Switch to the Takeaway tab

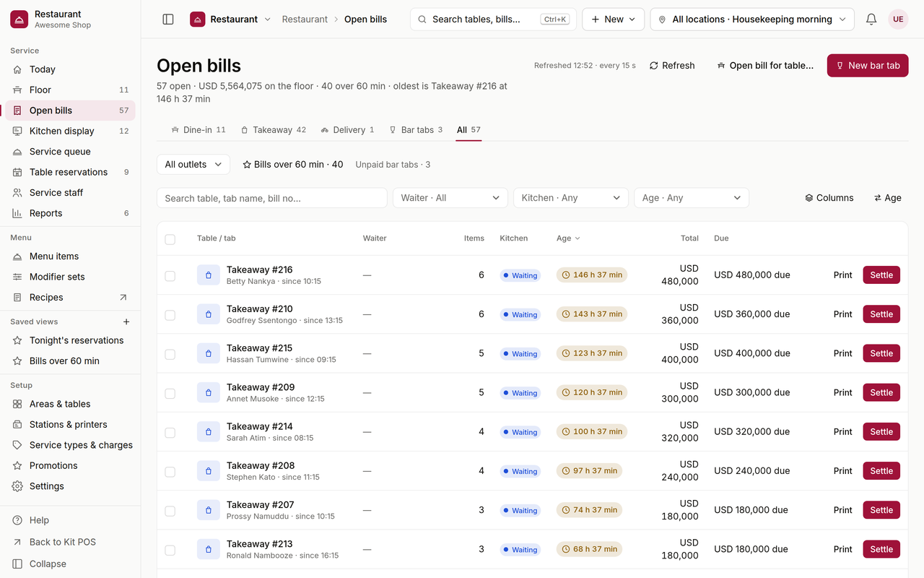click(x=274, y=130)
